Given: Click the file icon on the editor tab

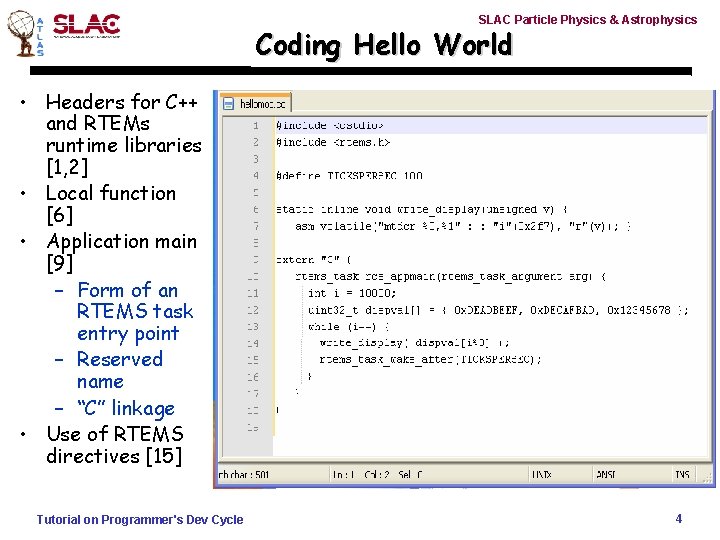Looking at the screenshot, I should pos(228,104).
